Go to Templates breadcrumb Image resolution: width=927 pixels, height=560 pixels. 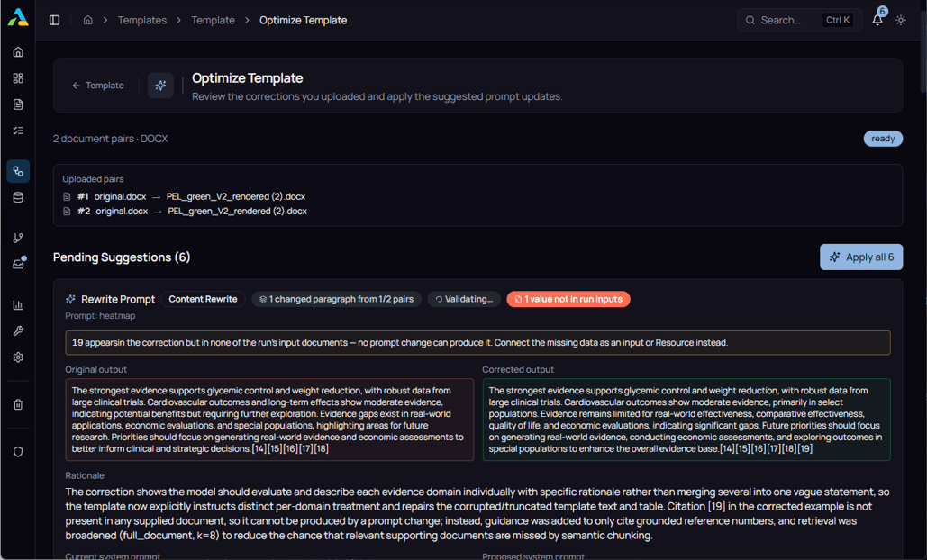tap(142, 20)
